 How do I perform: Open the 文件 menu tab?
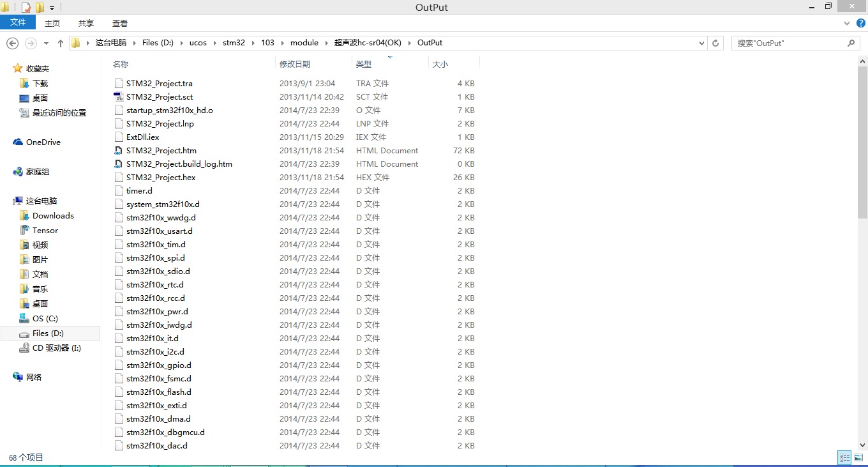pyautogui.click(x=18, y=22)
